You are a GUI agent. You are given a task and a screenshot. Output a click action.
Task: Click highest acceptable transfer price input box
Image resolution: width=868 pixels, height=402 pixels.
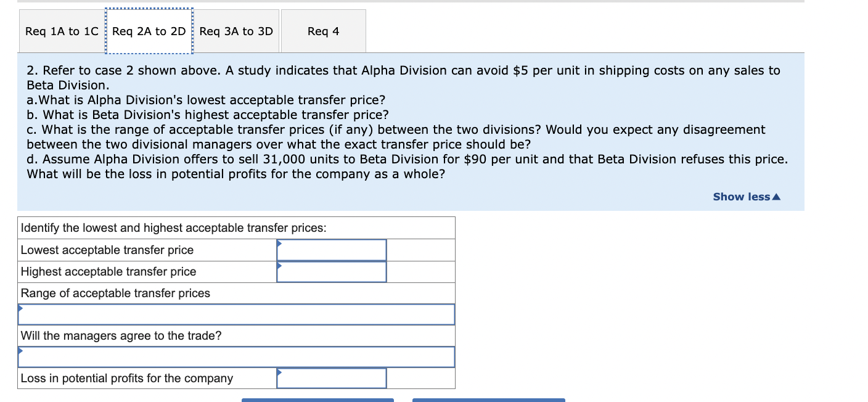point(331,271)
